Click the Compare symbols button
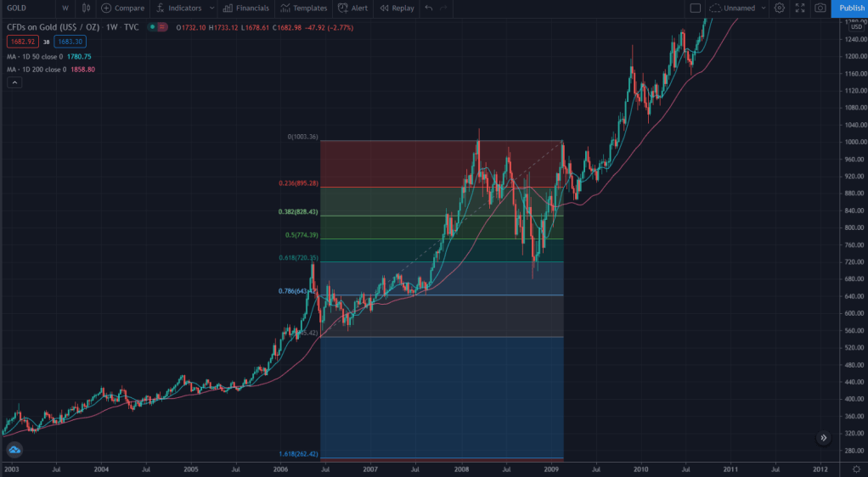Screen dimensions: 868x477 (123, 8)
